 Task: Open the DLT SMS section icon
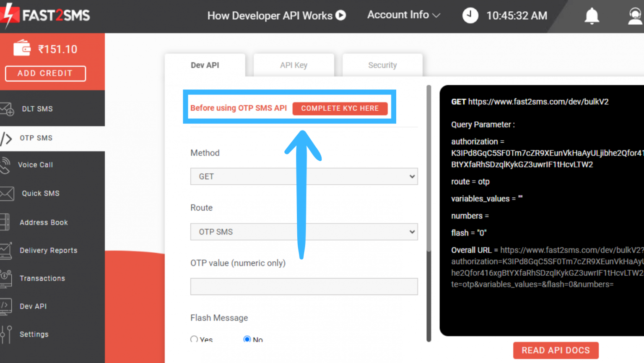click(x=8, y=108)
